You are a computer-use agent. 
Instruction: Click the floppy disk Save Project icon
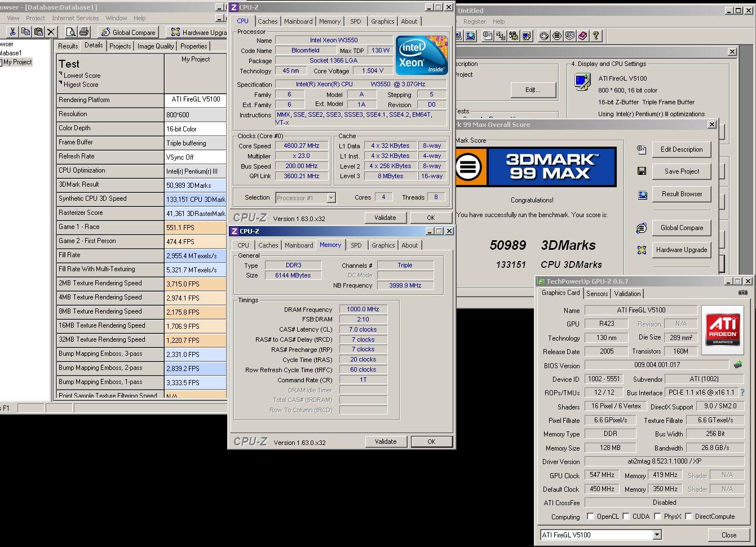642,171
